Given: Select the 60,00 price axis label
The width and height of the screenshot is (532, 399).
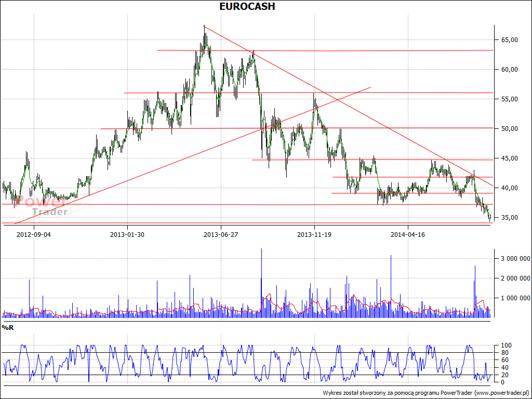Looking at the screenshot, I should pos(510,69).
